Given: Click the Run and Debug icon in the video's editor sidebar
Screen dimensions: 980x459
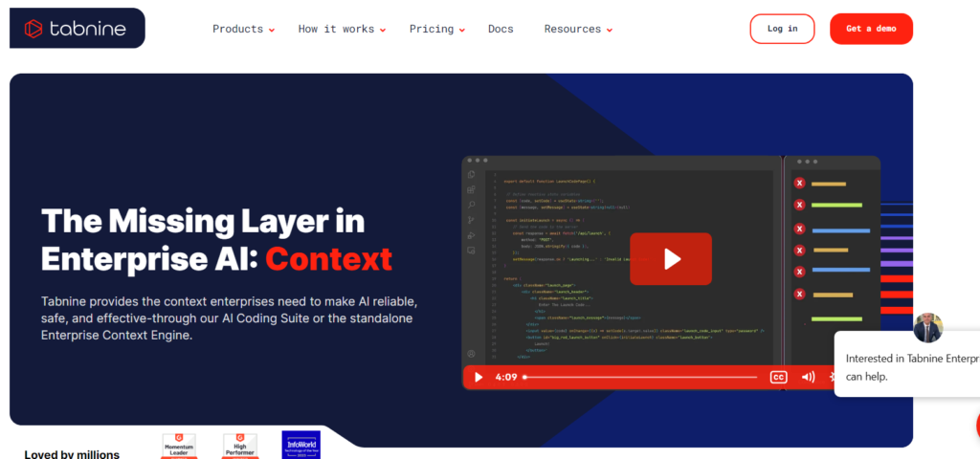Looking at the screenshot, I should 471,235.
